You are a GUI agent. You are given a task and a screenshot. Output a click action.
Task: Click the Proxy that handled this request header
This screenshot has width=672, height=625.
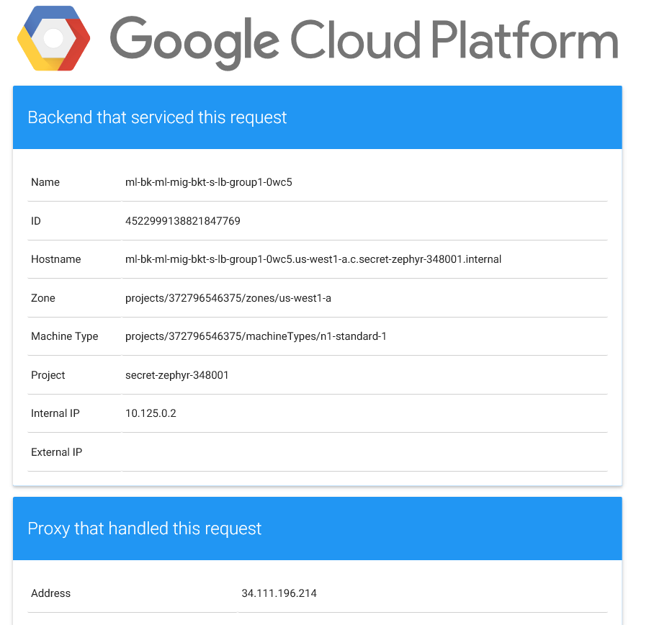click(x=317, y=529)
